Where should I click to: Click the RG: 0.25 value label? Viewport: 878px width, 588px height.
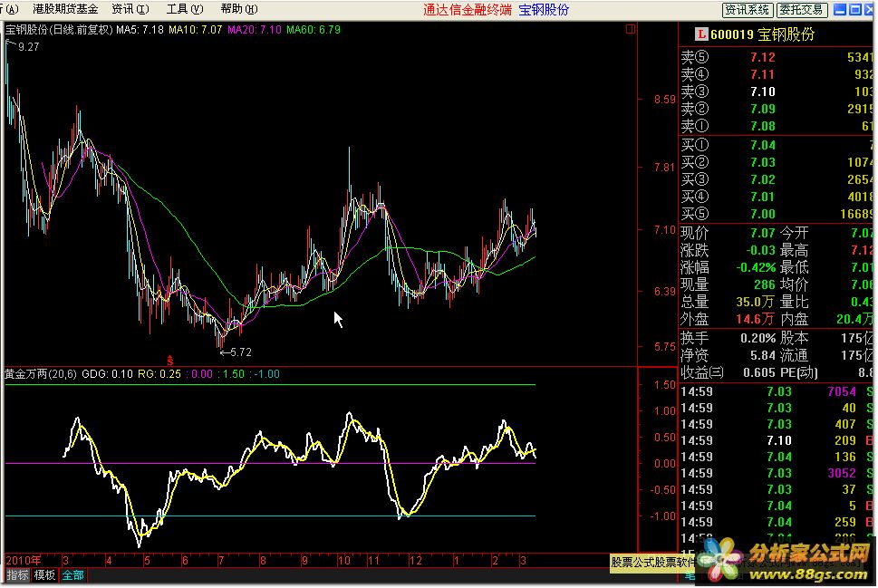(x=159, y=374)
